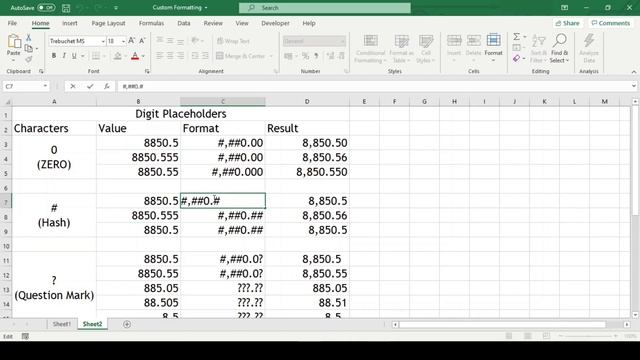Click the Paste clipboard icon
This screenshot has width=640, height=360.
click(x=14, y=42)
